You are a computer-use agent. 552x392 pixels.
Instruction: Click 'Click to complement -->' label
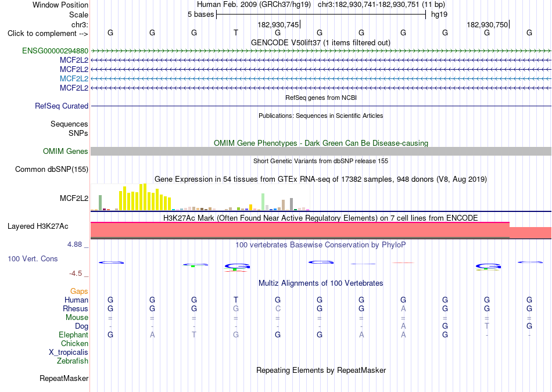click(x=48, y=34)
